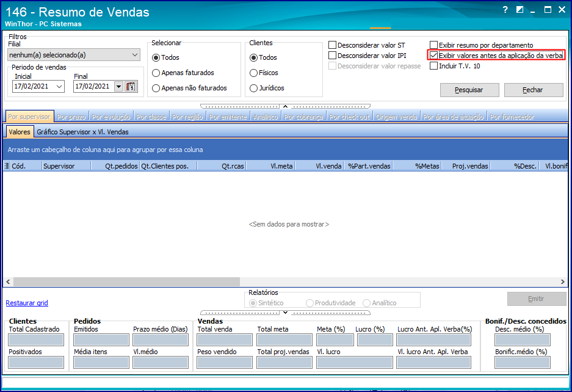Collapse the totals panel with the down chevron

click(285, 313)
